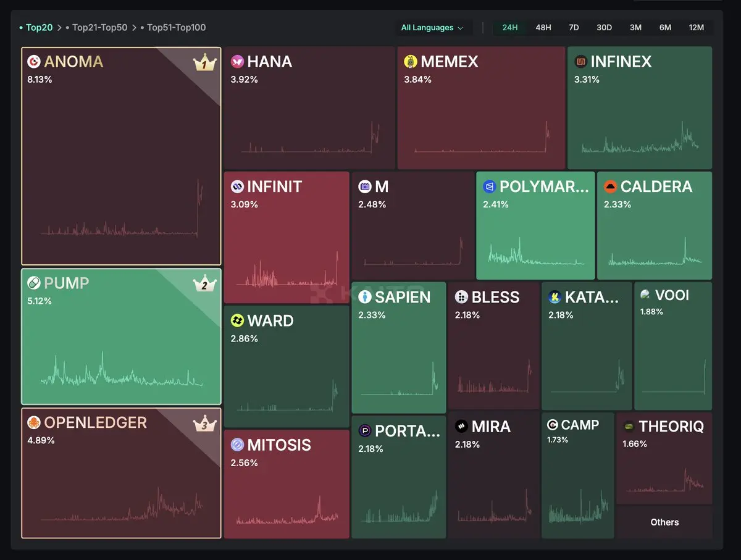Click the INFINEX sparkline chart
The width and height of the screenshot is (741, 560).
click(640, 138)
